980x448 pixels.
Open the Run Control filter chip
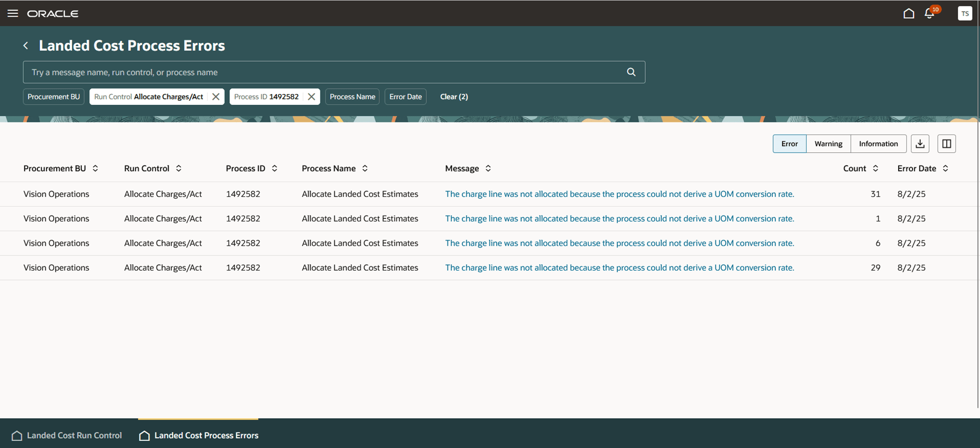point(148,96)
